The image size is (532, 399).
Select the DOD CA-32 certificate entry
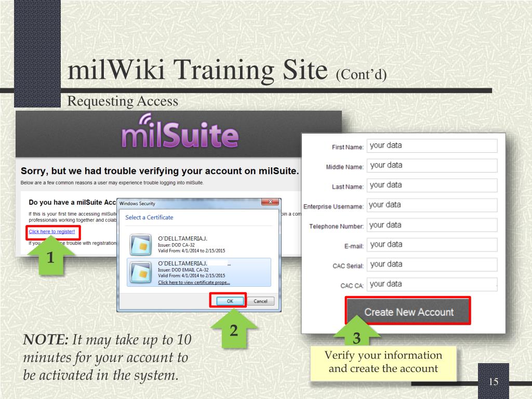(199, 244)
